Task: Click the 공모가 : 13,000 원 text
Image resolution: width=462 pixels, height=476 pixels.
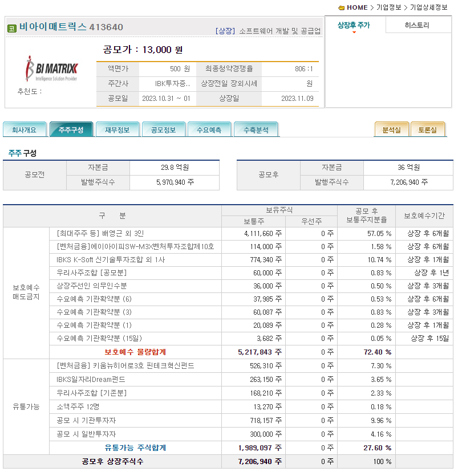Action: tap(143, 50)
